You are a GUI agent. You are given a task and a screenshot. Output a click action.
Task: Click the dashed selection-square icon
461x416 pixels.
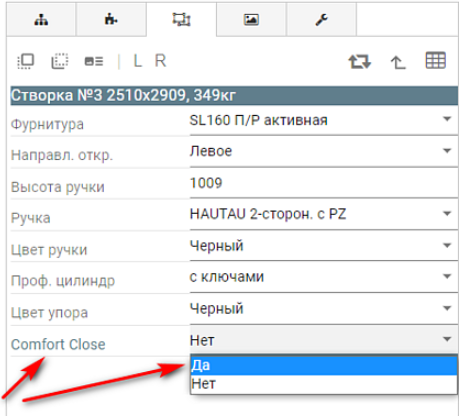pyautogui.click(x=60, y=61)
